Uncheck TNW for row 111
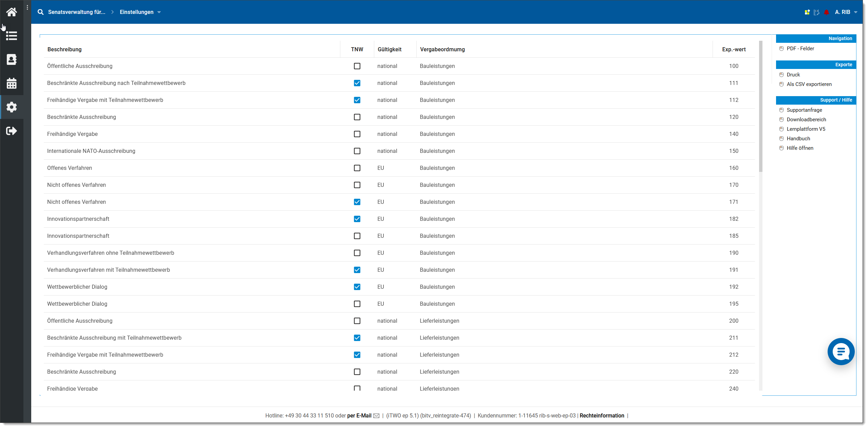868x428 pixels. click(x=357, y=83)
